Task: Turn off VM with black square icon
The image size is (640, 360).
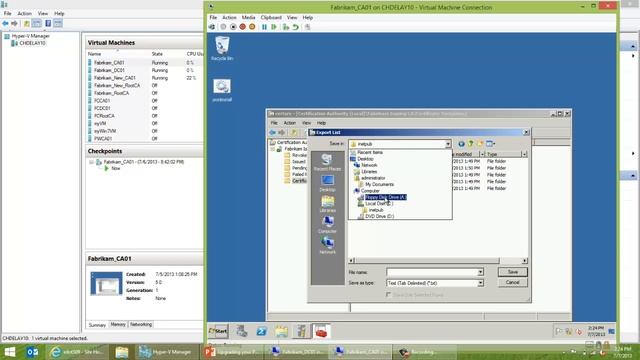Action: 233,27
